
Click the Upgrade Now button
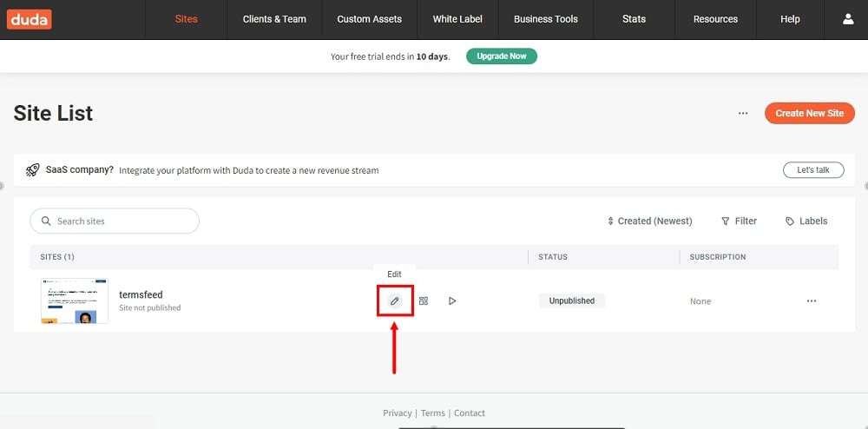point(502,56)
